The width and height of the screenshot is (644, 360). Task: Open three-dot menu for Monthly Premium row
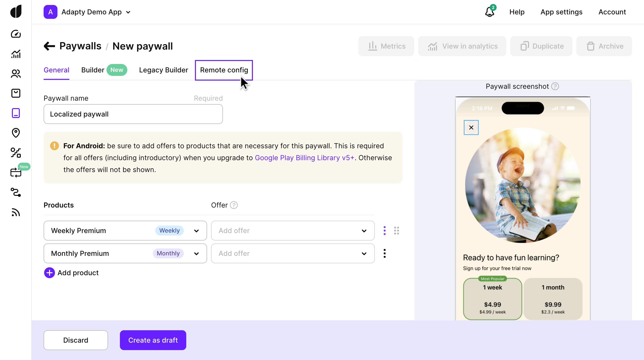[384, 253]
